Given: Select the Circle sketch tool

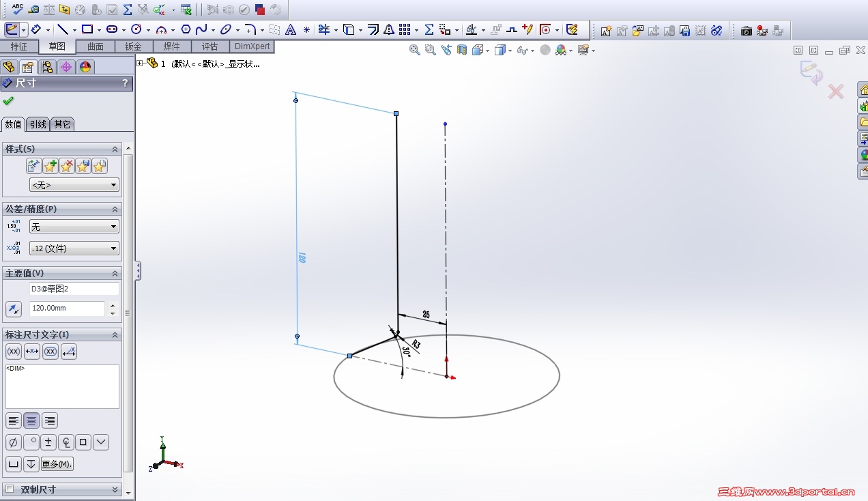Looking at the screenshot, I should pos(136,29).
